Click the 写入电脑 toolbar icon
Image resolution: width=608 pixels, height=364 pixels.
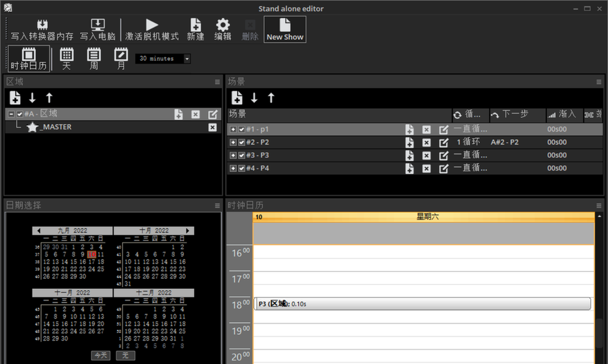click(x=98, y=29)
